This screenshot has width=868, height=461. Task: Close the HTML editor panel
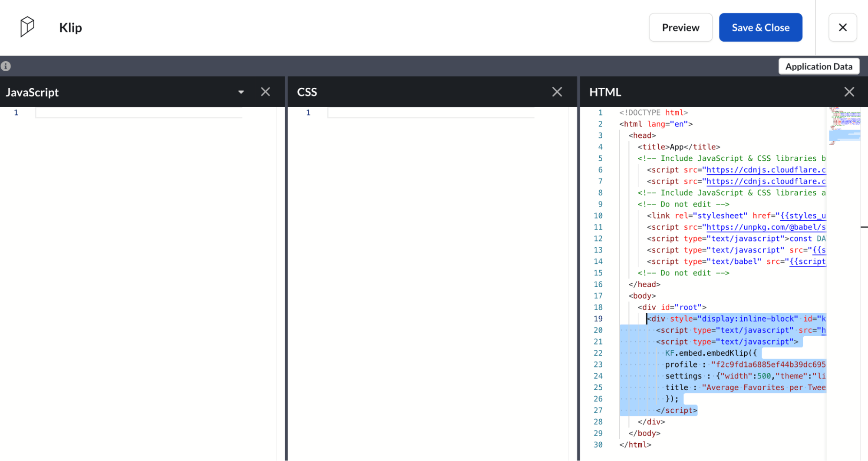click(x=849, y=92)
